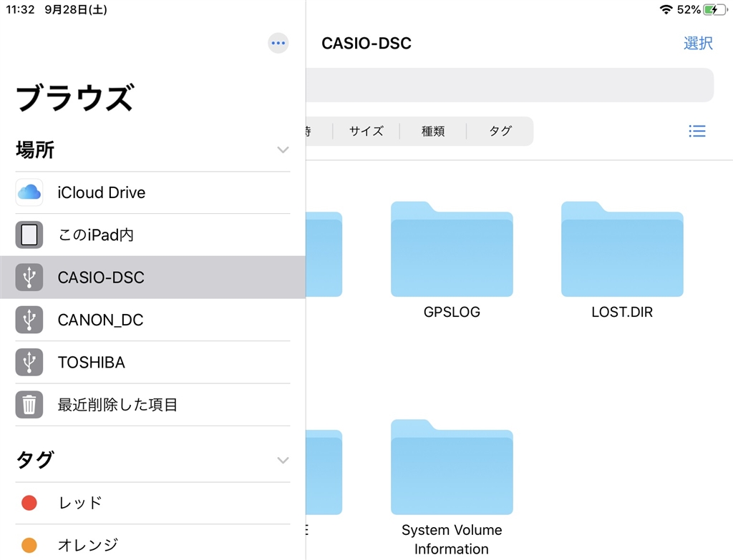Tap the search field
The image size is (733, 560).
point(510,84)
